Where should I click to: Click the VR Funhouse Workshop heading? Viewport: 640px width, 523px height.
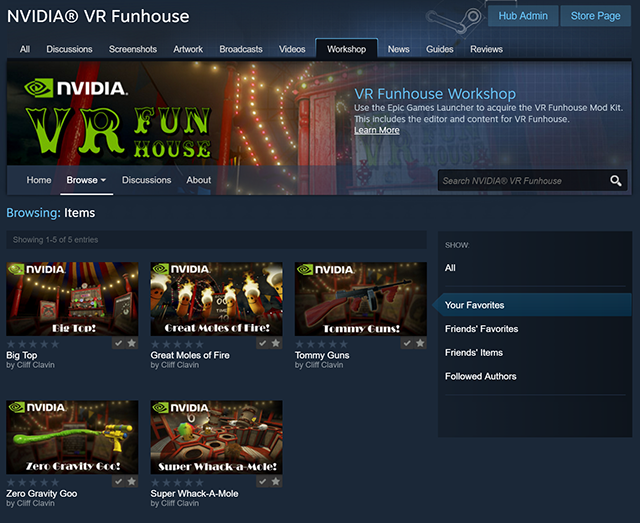pyautogui.click(x=435, y=93)
